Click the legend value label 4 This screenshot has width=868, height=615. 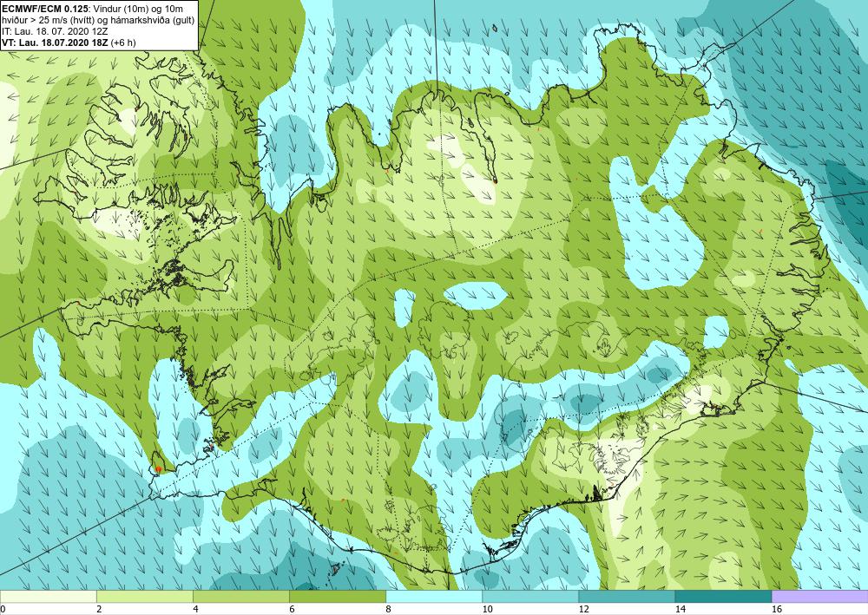pyautogui.click(x=195, y=609)
